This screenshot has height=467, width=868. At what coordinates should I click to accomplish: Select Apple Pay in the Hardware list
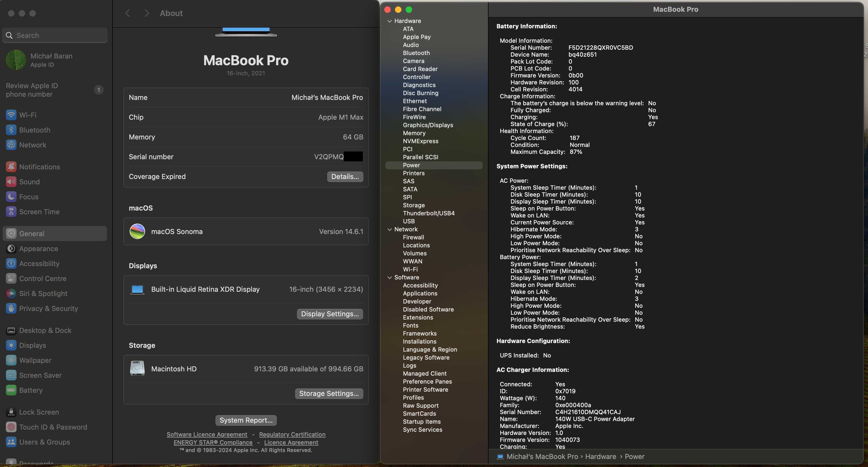[416, 37]
